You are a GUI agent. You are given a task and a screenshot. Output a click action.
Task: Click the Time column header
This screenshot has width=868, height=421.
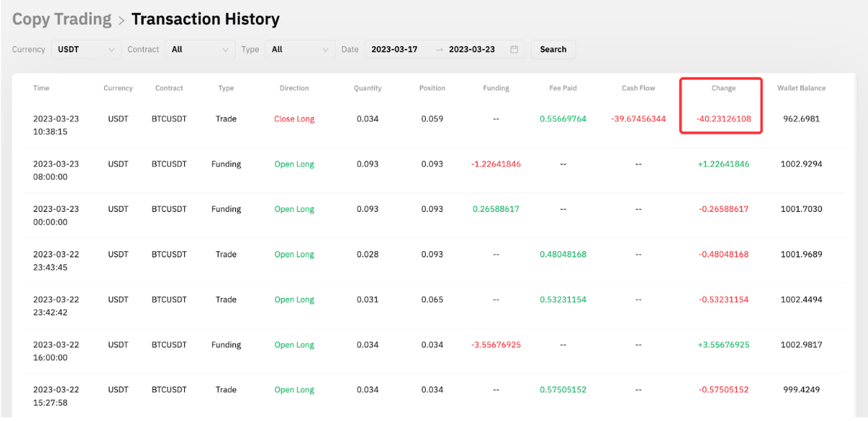pyautogui.click(x=41, y=88)
